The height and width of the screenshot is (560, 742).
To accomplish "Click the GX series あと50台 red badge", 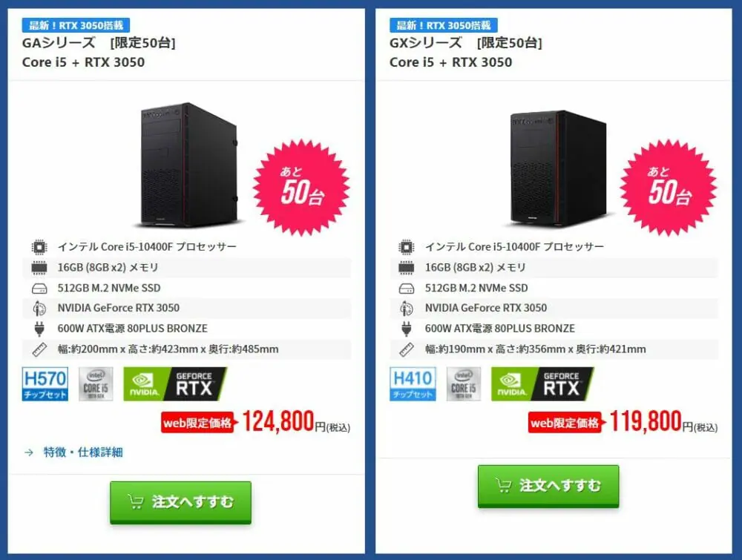I will coord(669,188).
